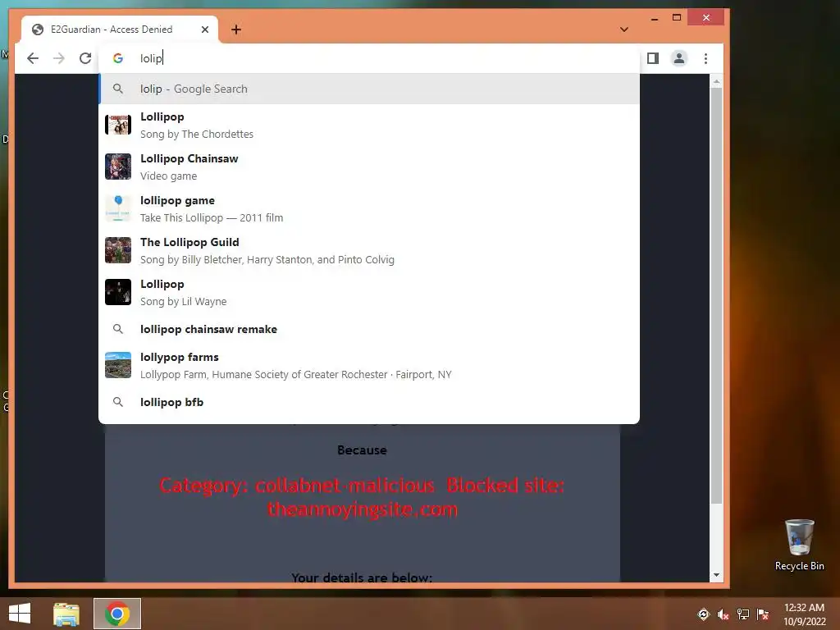Go back to the previous page
Image resolution: width=840 pixels, height=630 pixels.
coord(33,58)
